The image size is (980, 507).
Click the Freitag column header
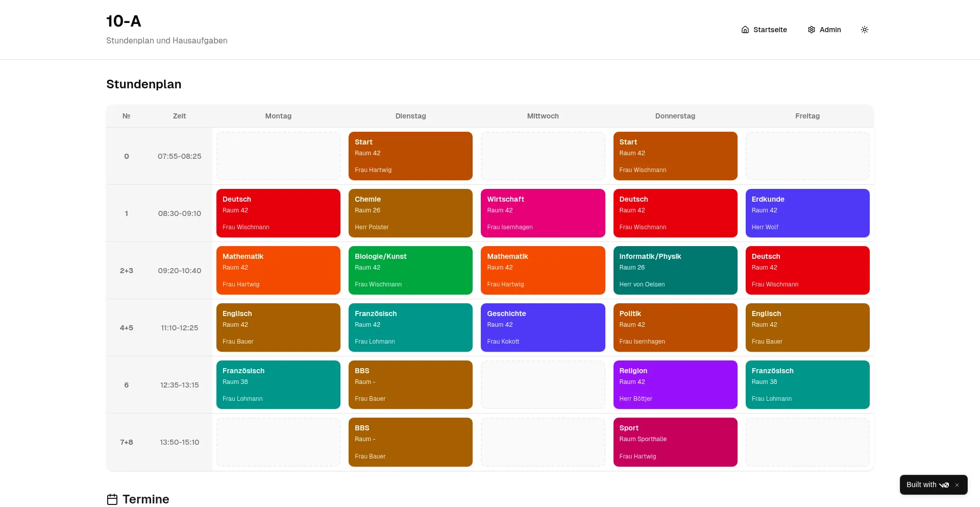coord(807,116)
